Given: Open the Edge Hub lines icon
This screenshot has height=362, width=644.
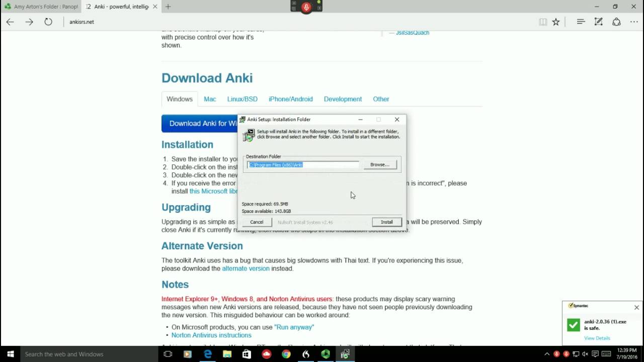Looking at the screenshot, I should click(x=581, y=22).
